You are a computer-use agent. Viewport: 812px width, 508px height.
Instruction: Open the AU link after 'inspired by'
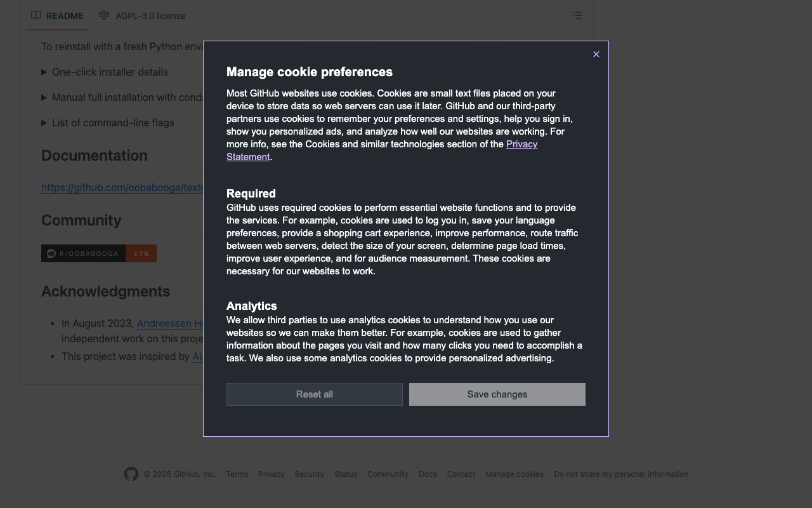tap(197, 356)
